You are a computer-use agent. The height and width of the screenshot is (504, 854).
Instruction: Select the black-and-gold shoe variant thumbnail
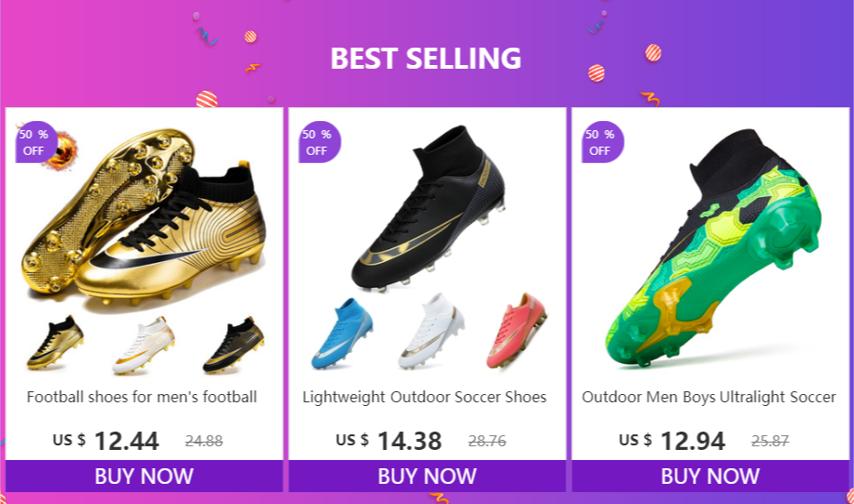coord(234,345)
